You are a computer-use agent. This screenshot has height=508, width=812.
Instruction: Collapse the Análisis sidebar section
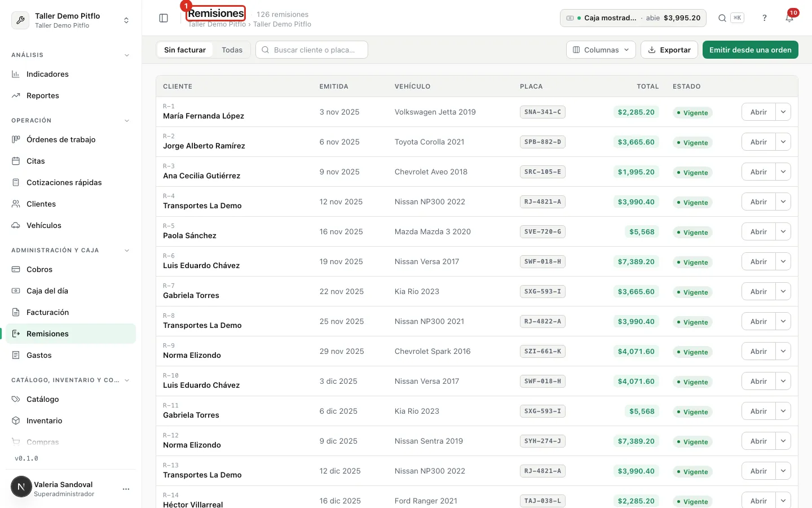[127, 55]
